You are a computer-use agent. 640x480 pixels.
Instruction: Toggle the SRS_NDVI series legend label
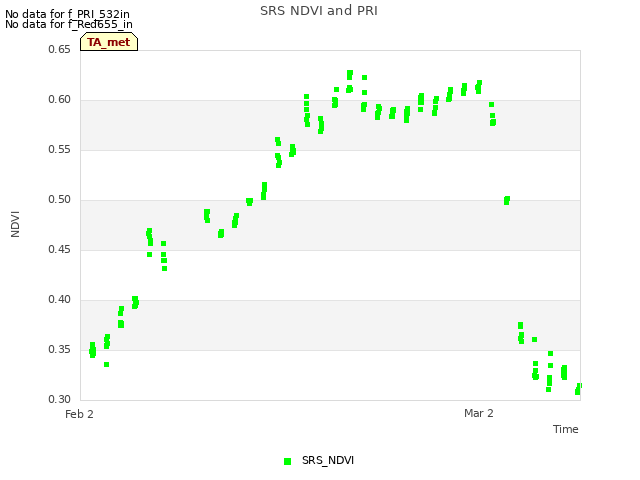[x=328, y=460]
